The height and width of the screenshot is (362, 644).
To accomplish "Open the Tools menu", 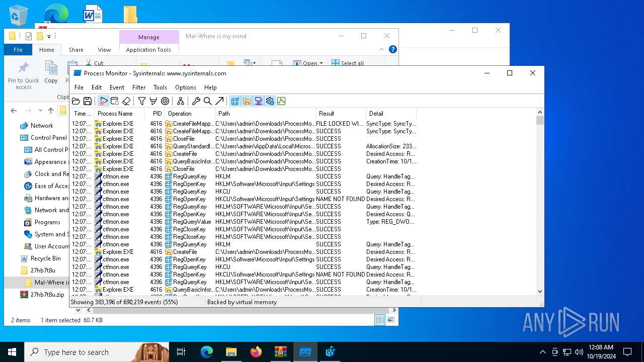I will pyautogui.click(x=160, y=87).
